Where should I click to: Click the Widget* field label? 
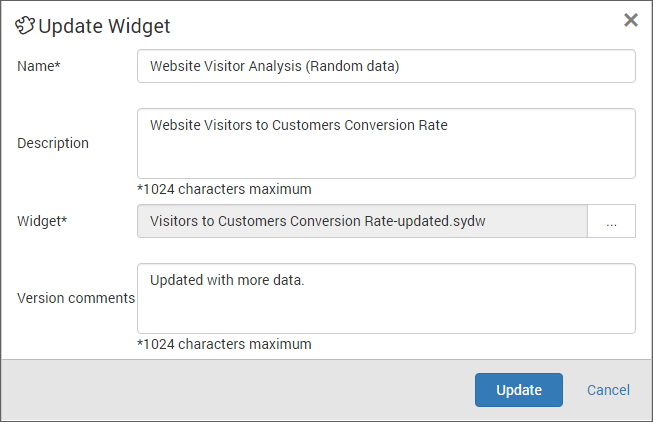pos(42,221)
